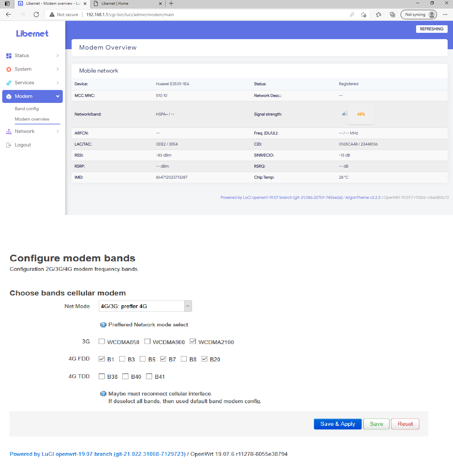Click the saved passwords key icon
The width and height of the screenshot is (453, 476).
tap(352, 15)
